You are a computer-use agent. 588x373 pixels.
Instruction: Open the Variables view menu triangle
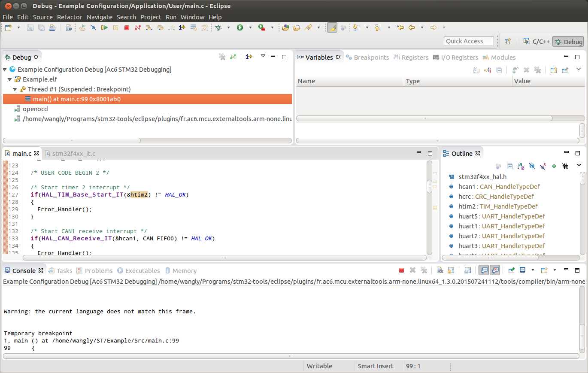(x=578, y=69)
